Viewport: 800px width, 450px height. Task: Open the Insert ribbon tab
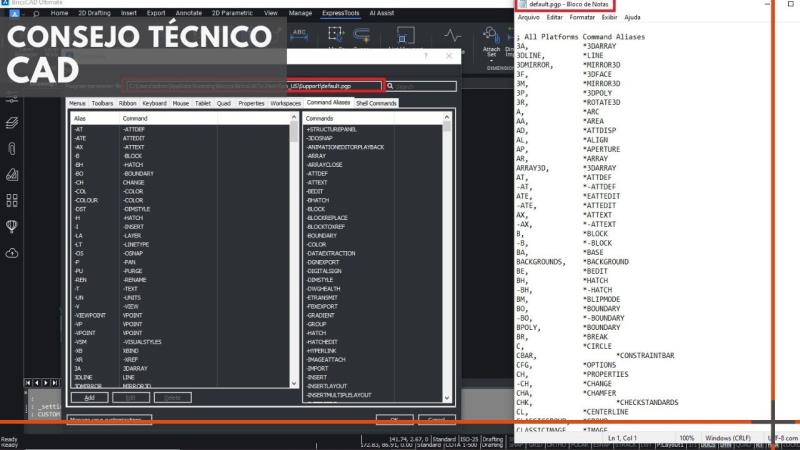[x=129, y=13]
